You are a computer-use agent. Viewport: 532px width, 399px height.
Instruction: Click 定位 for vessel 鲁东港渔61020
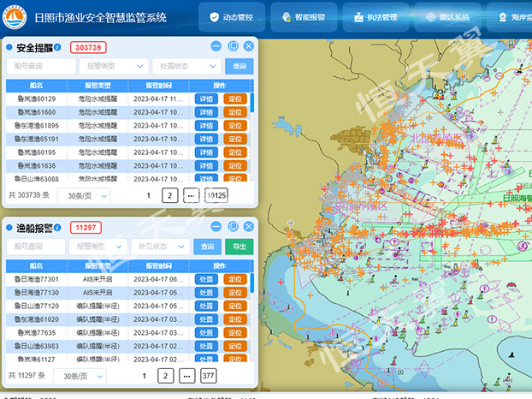233,319
